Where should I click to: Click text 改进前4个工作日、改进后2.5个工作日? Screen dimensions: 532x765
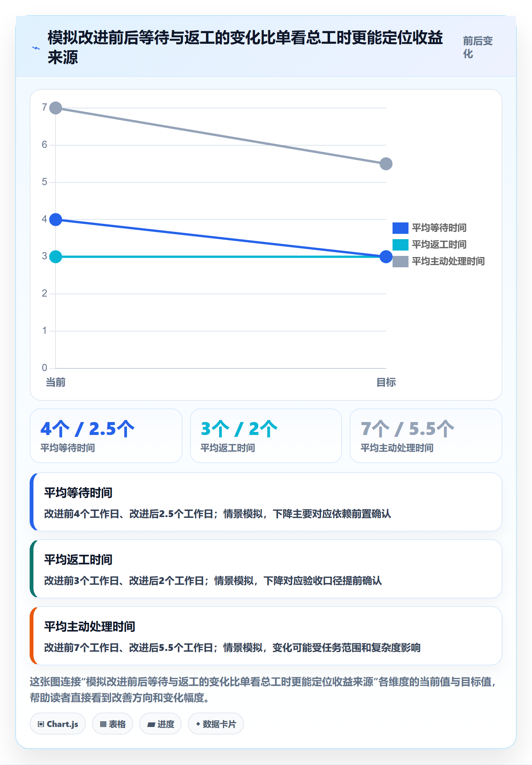pyautogui.click(x=129, y=514)
